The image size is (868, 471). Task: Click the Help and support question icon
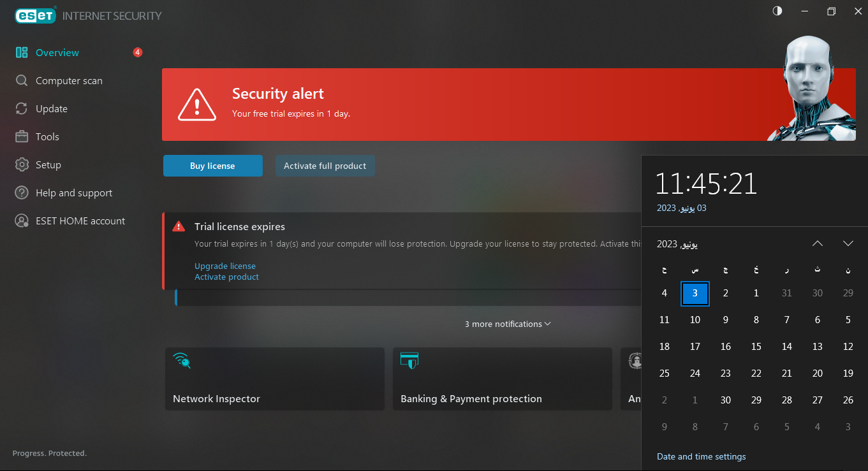(x=22, y=193)
